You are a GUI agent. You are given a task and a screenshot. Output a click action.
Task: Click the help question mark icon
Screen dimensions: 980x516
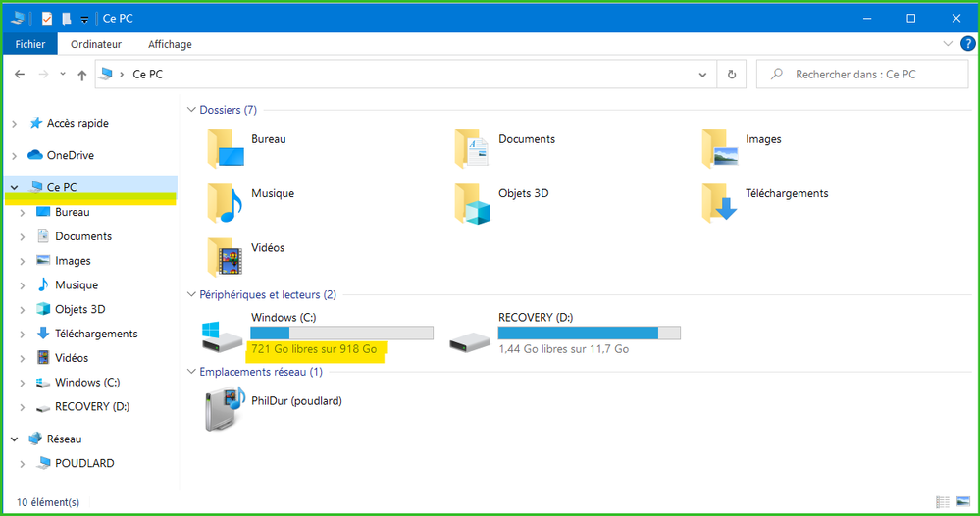[x=967, y=44]
